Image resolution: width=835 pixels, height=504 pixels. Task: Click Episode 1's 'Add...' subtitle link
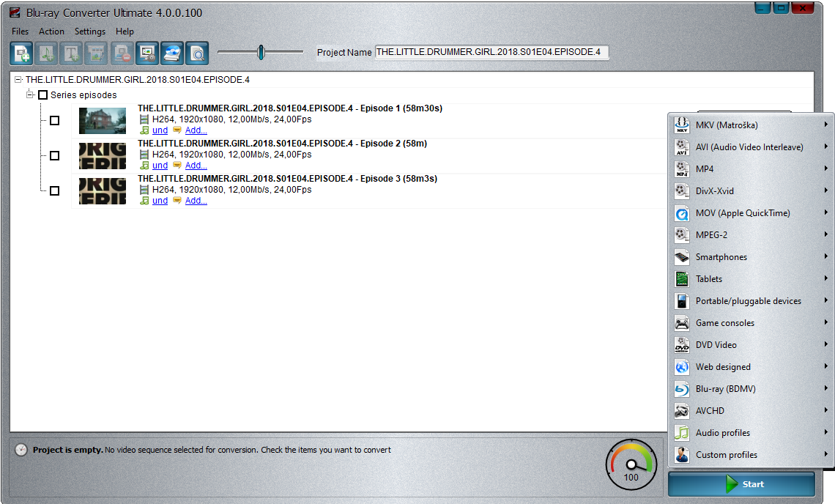[196, 130]
